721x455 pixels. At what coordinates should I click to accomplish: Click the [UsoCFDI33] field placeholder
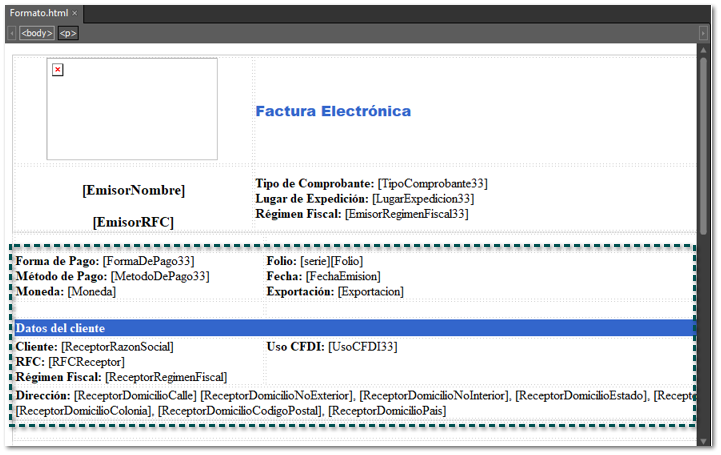pyautogui.click(x=363, y=347)
